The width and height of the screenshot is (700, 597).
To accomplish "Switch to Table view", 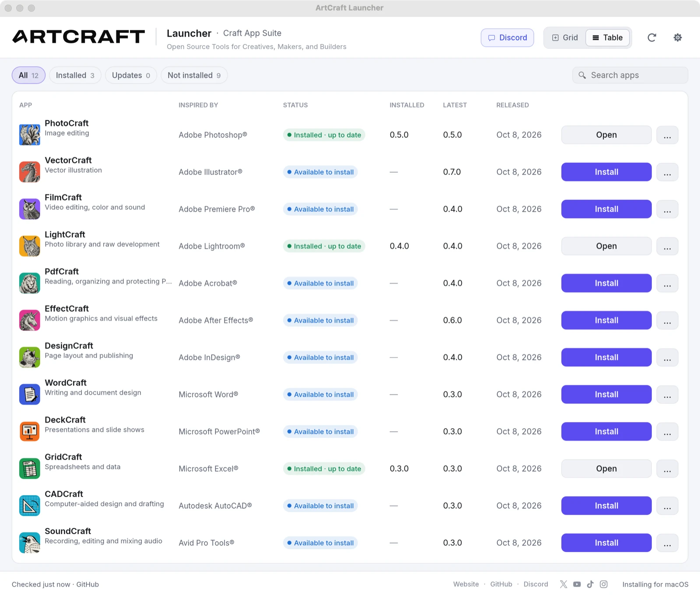I will (x=608, y=38).
